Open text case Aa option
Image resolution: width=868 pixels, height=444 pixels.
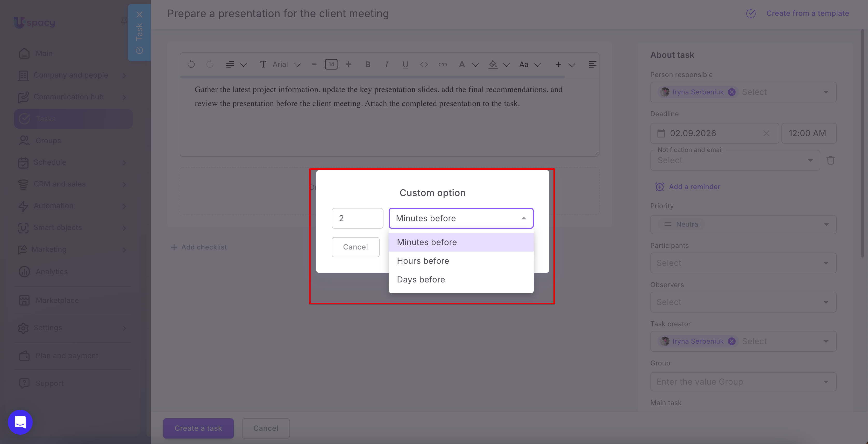point(524,64)
